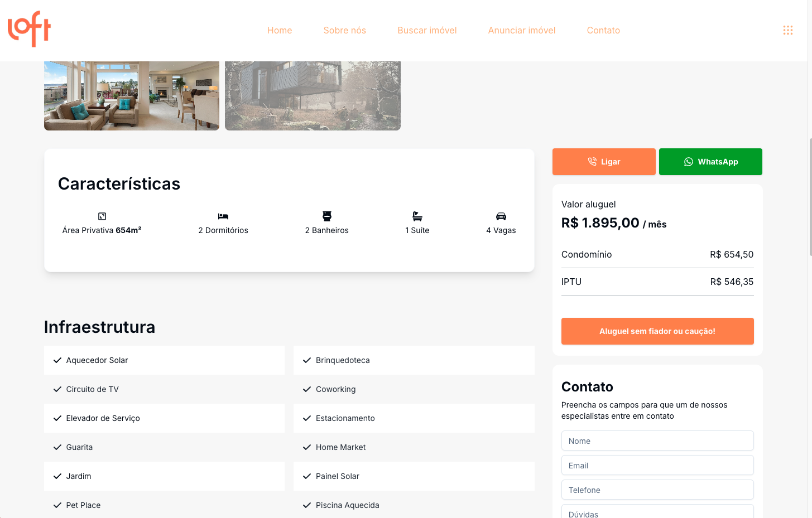
Task: Focus the Nome input field
Action: pyautogui.click(x=657, y=440)
